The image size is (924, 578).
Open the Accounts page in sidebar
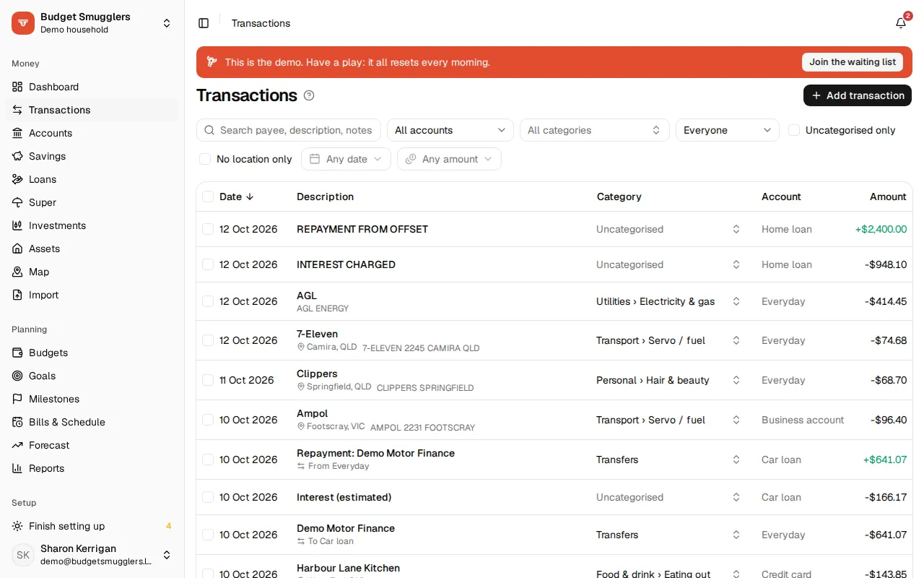[x=92, y=133]
